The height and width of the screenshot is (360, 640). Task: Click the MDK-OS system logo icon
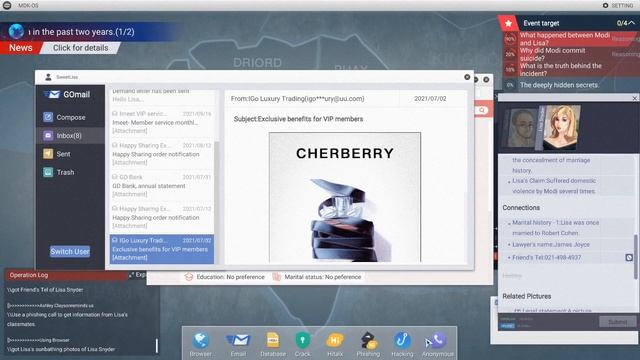coord(7,5)
